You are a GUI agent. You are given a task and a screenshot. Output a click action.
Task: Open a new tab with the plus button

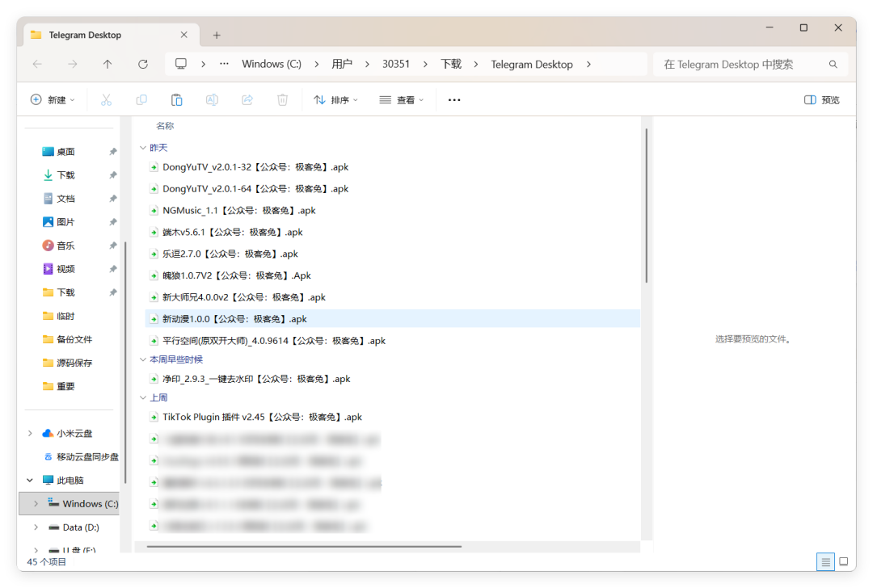point(217,35)
